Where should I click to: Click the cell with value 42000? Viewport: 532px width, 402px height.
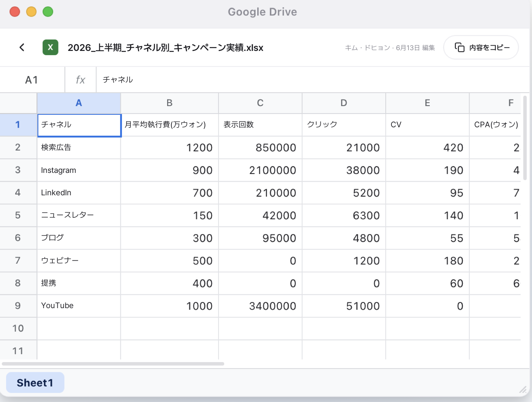point(260,215)
